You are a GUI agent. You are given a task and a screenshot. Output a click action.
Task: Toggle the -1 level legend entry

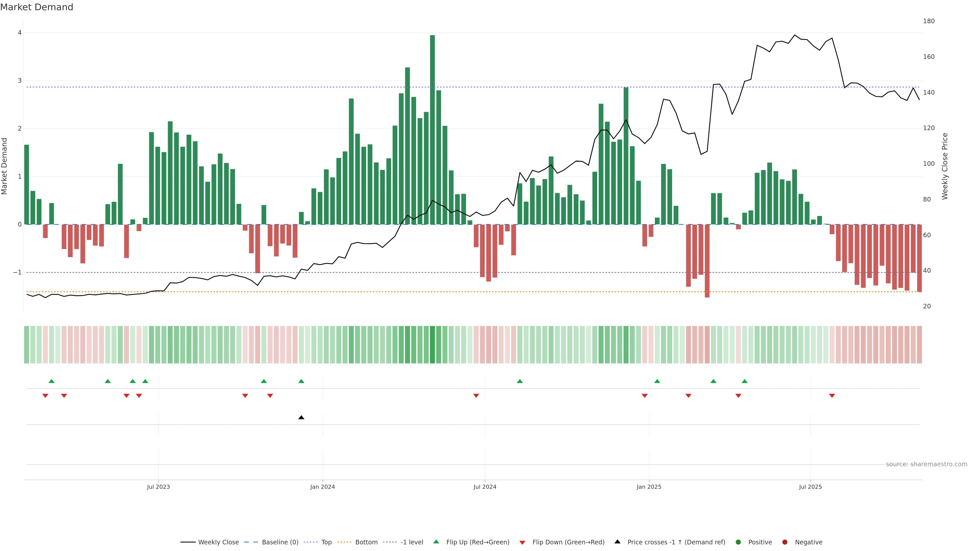412,542
